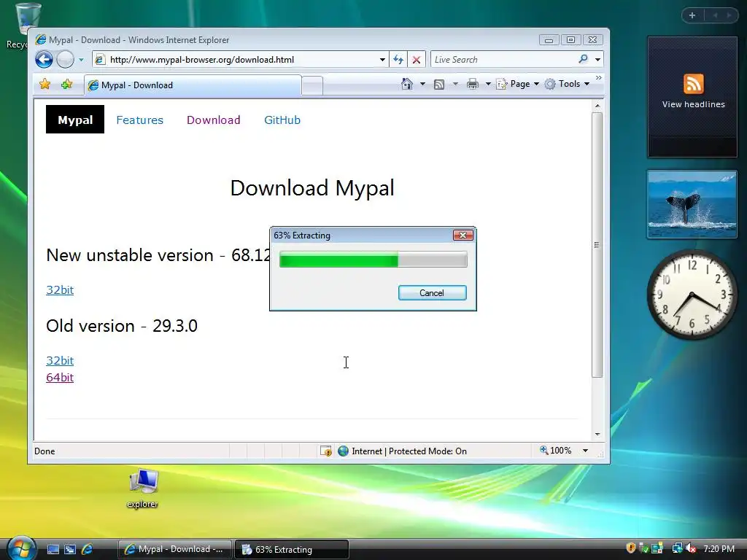The height and width of the screenshot is (560, 747).
Task: Open a new blank tab
Action: point(312,86)
